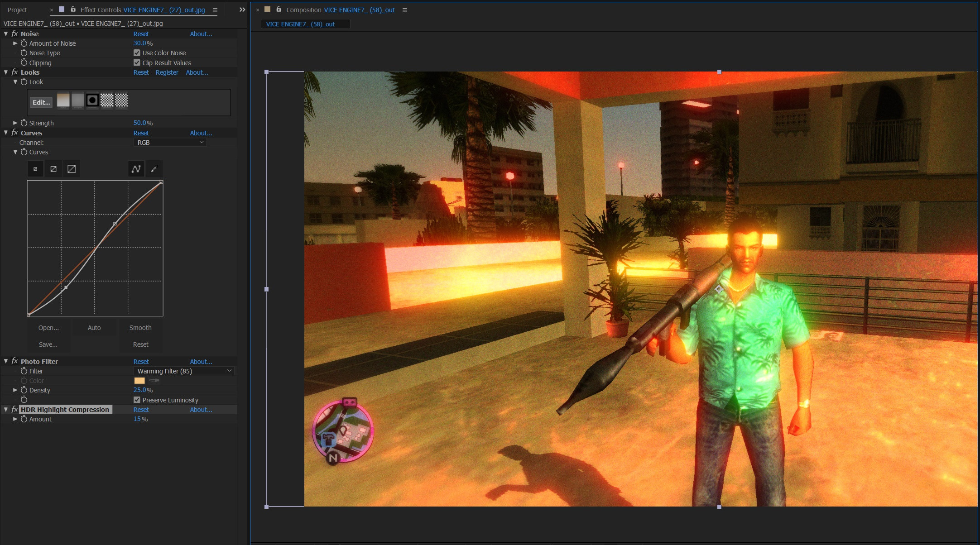Toggle the HDR Highlight Compression fx switch

pos(14,409)
